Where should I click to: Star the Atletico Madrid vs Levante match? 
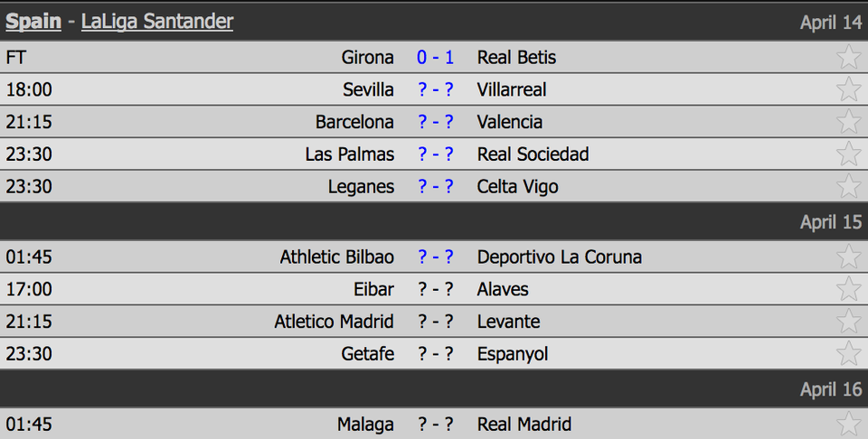[x=848, y=322]
